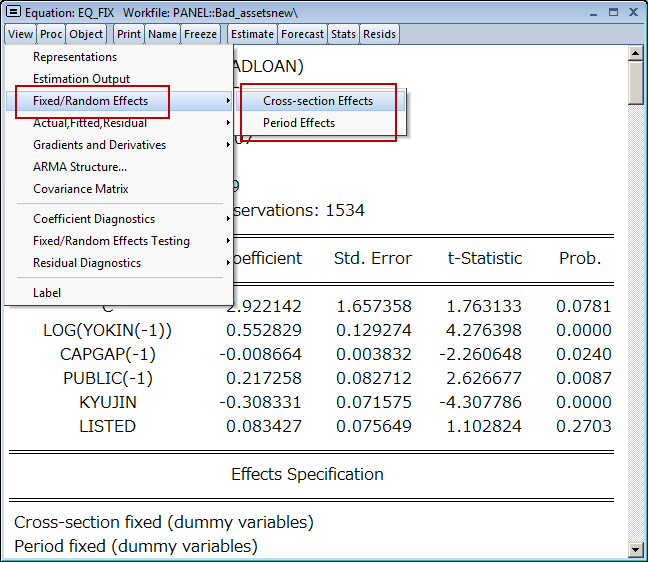648x562 pixels.
Task: Click the Object toolbar button
Action: coord(86,34)
